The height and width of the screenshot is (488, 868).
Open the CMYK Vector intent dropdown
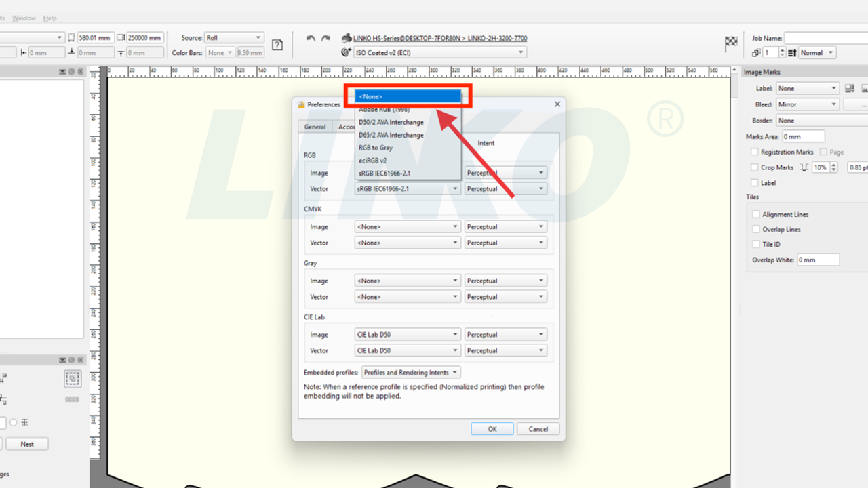point(505,243)
